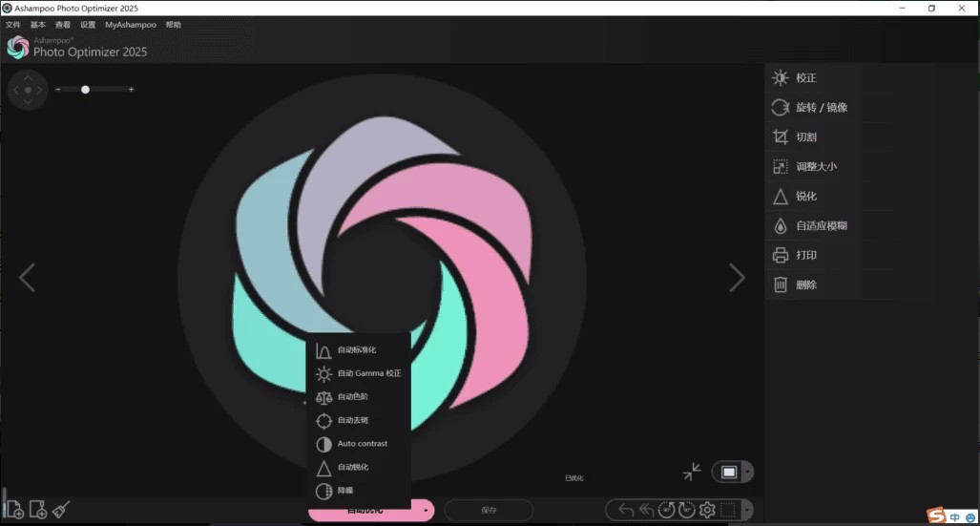This screenshot has width=980, height=526.
Task: Expand the selection tool dropdown in bottom toolbar
Action: (x=746, y=510)
